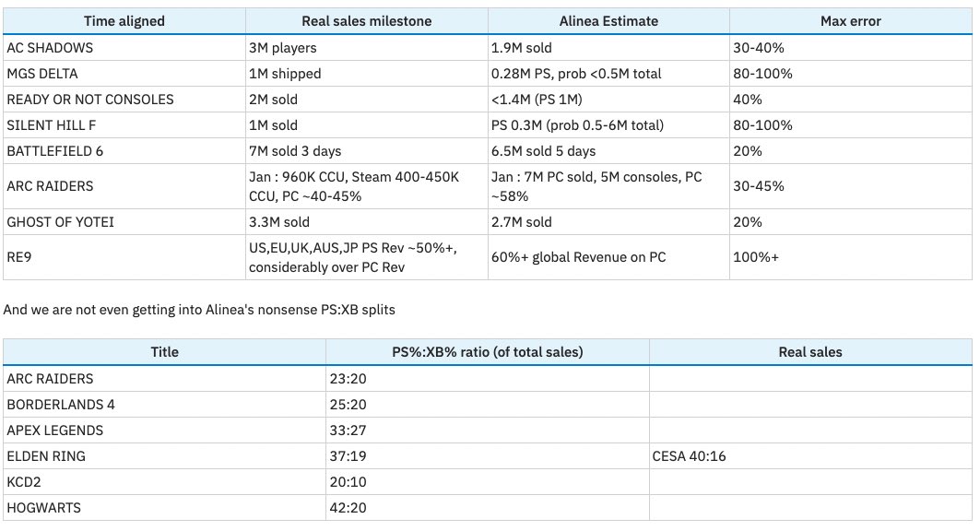Viewport: 980px width, 531px height.
Task: Select the '3M players' cell
Action: 367,48
